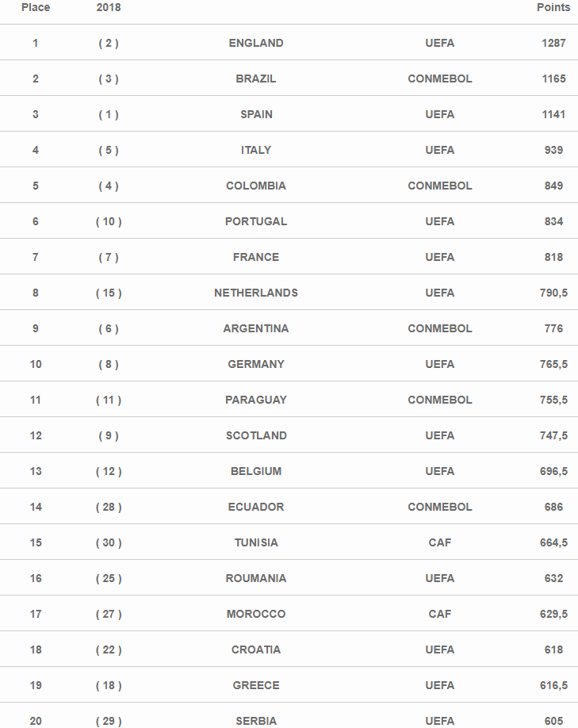578x728 pixels.
Task: Click the ITALY row name
Action: (256, 150)
